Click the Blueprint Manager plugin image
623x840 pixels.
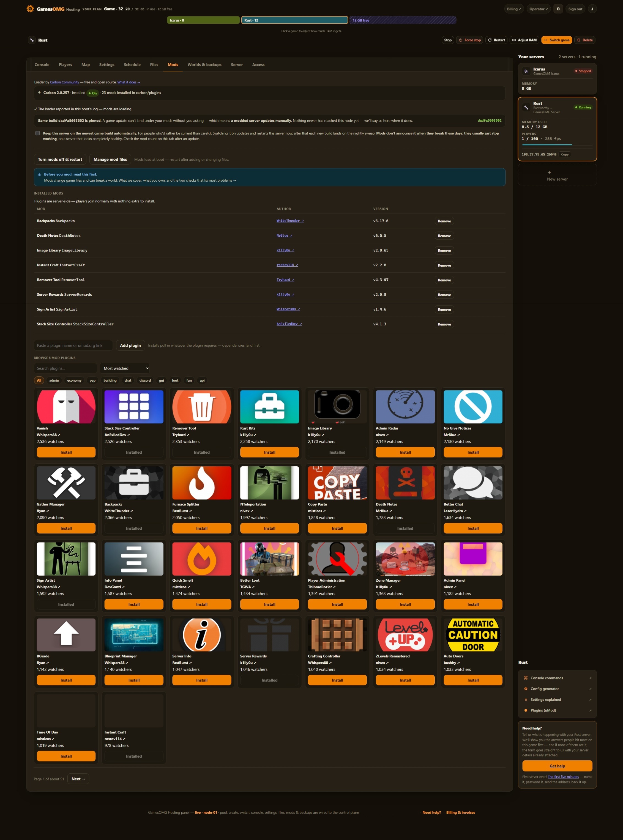point(134,634)
